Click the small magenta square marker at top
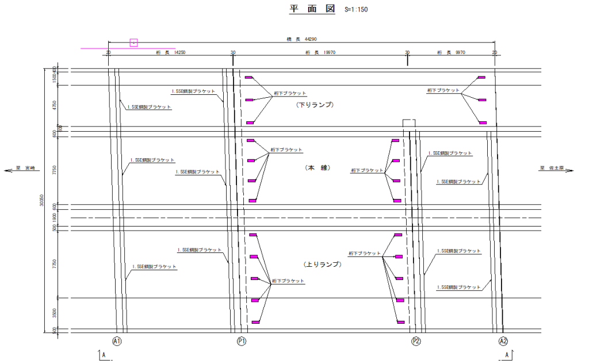 (134, 43)
